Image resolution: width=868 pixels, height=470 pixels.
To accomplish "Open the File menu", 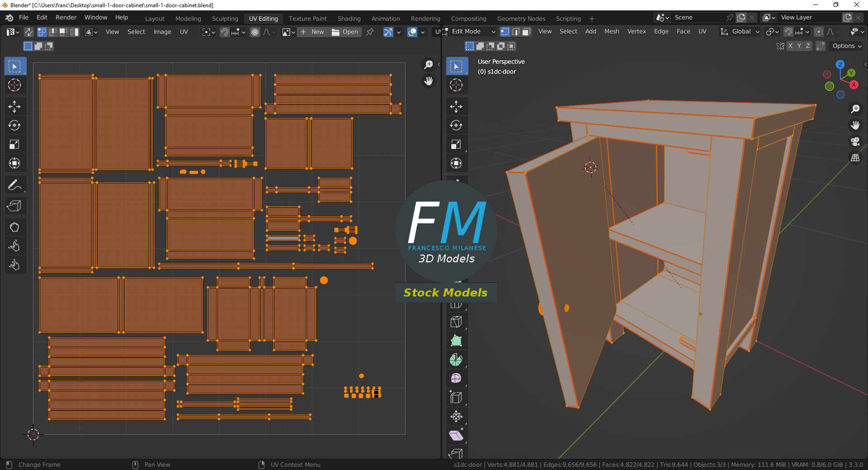I will (x=24, y=17).
